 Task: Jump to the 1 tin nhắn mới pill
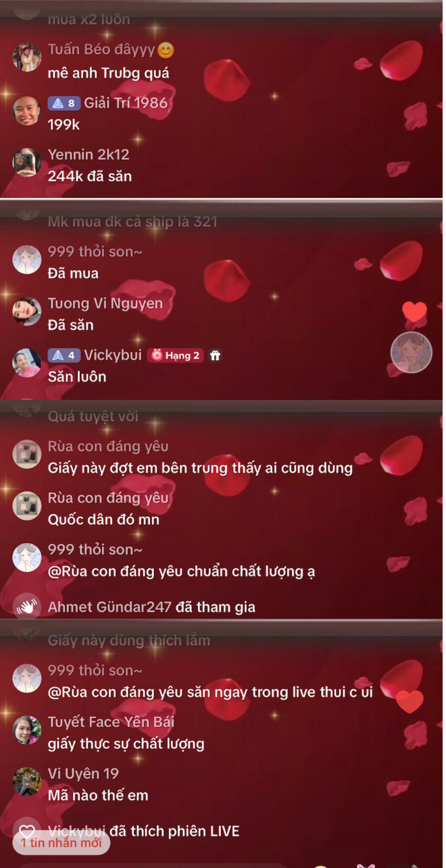(x=61, y=841)
